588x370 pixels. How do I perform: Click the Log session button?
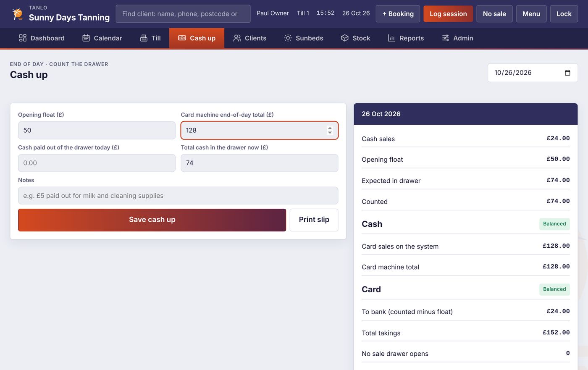pyautogui.click(x=448, y=14)
